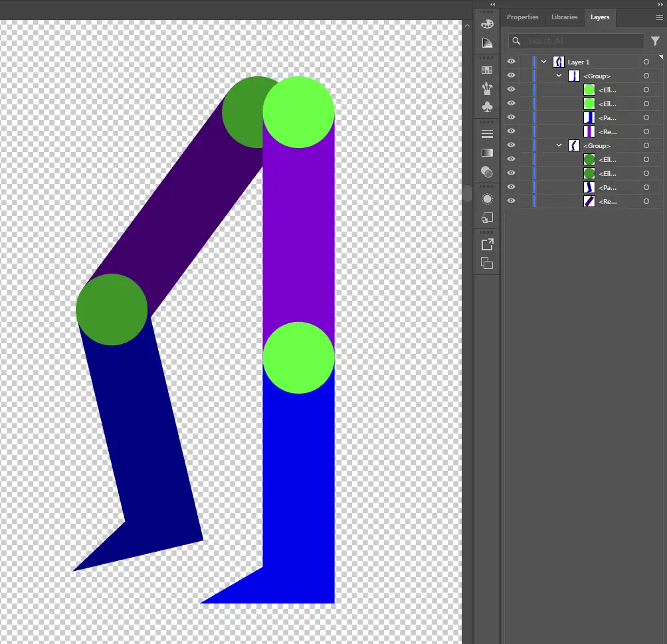This screenshot has width=667, height=644.
Task: Switch to the Libraries tab
Action: tap(564, 17)
